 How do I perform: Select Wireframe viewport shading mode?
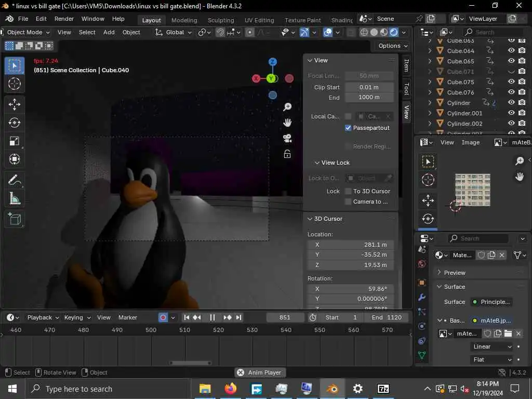pos(364,32)
